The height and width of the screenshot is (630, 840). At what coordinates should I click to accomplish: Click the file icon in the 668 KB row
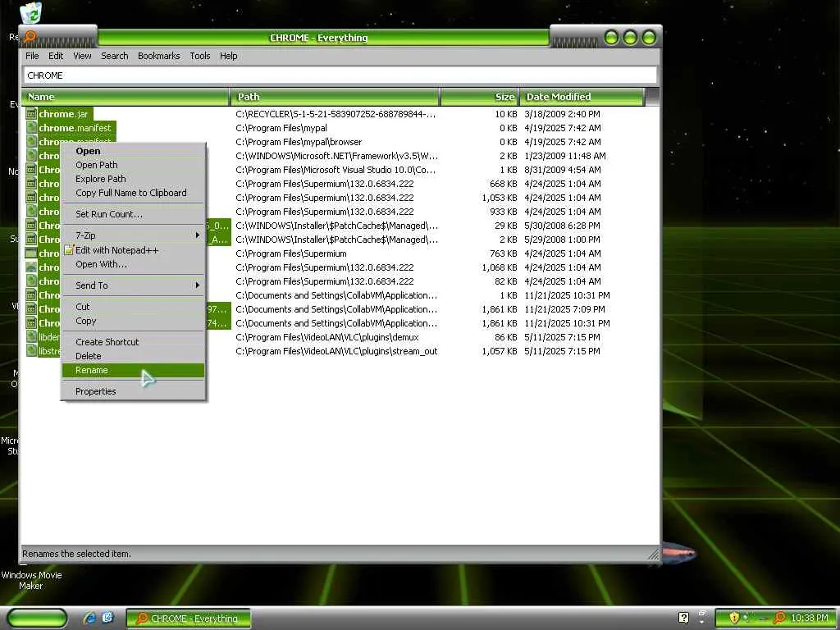(32, 183)
